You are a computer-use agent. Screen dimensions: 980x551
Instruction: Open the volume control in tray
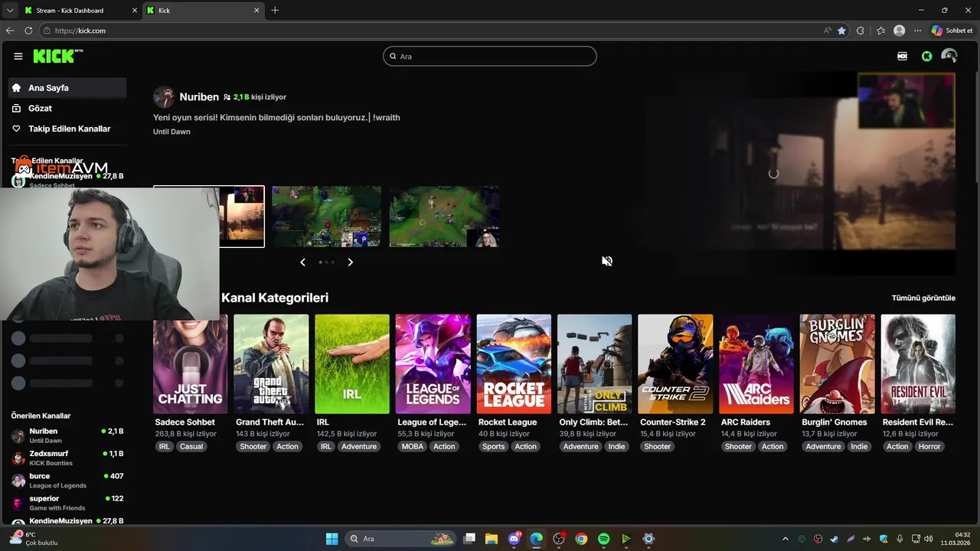pos(928,539)
